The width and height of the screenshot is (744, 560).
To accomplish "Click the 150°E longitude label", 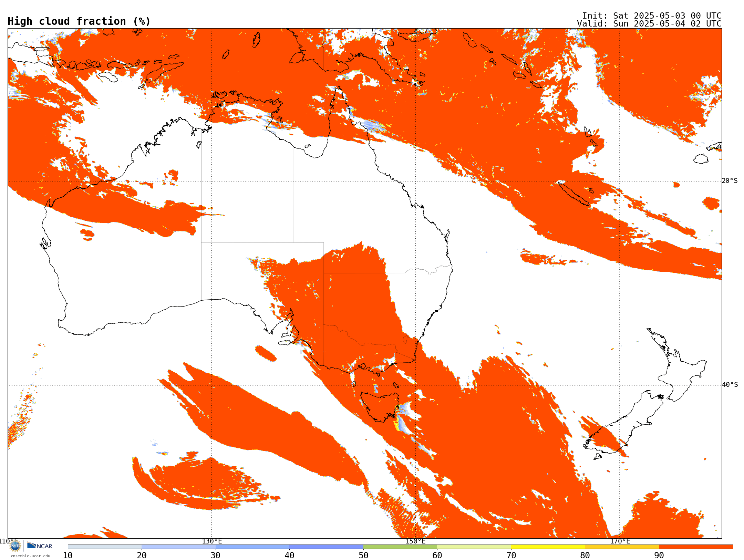I will coord(415,541).
